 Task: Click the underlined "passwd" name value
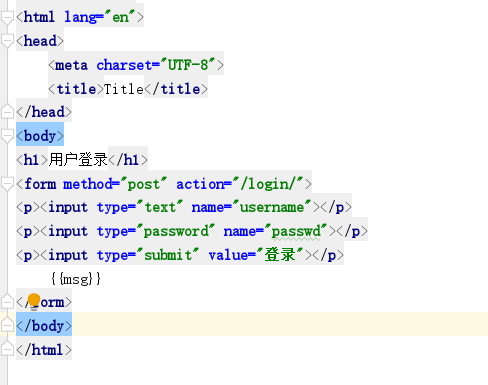(x=296, y=231)
